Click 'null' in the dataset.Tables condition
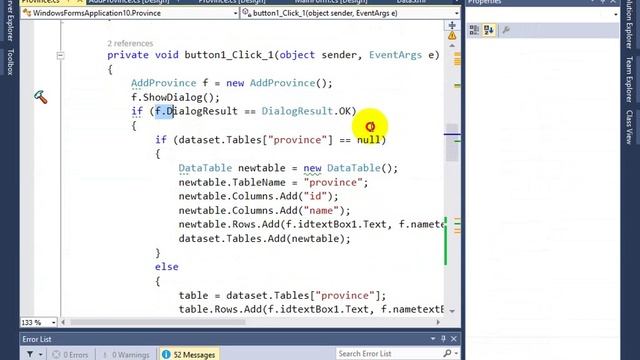Image resolution: width=640 pixels, height=360 pixels. 369,140
